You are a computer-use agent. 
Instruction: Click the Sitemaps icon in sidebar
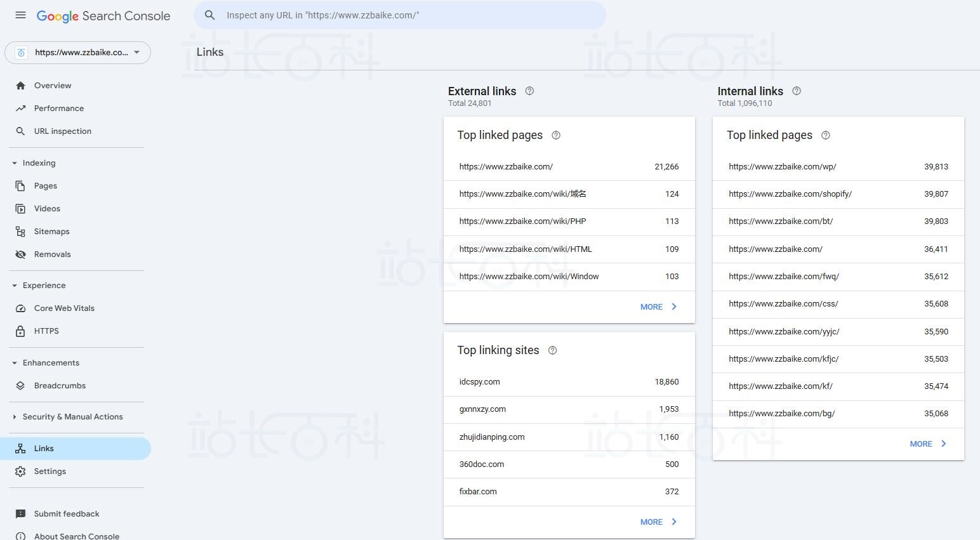(x=20, y=232)
